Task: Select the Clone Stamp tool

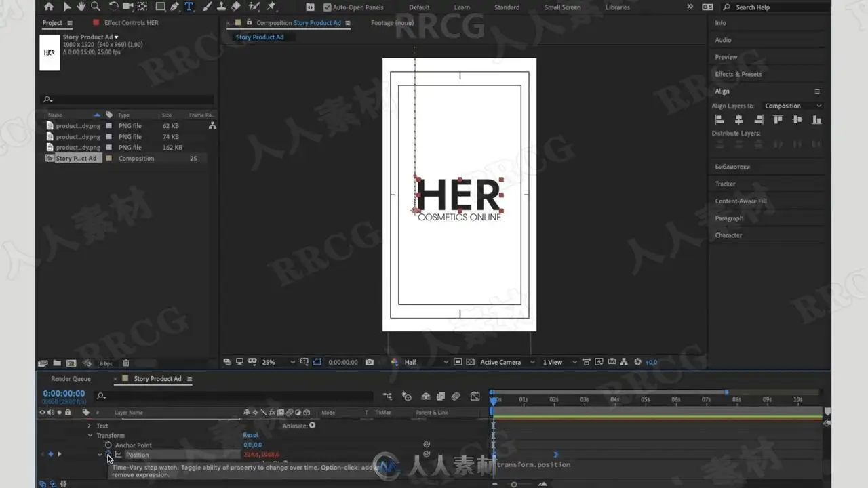Action: tap(220, 7)
